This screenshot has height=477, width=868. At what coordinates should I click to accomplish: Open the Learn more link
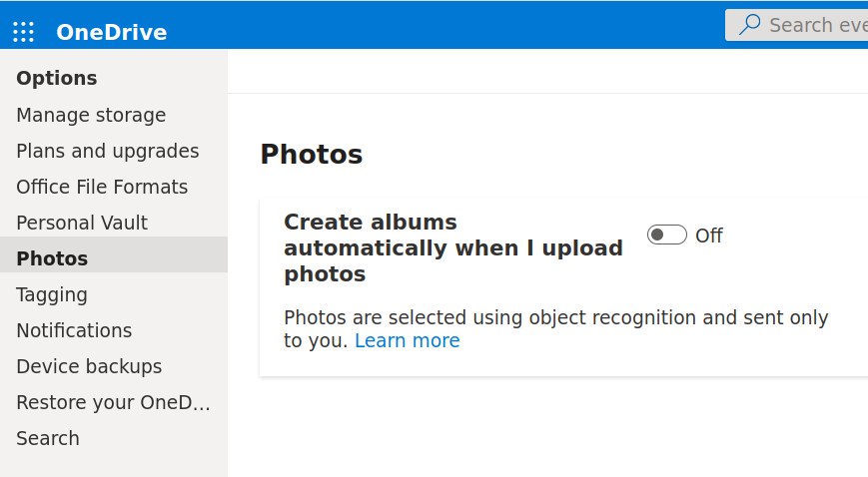click(407, 341)
